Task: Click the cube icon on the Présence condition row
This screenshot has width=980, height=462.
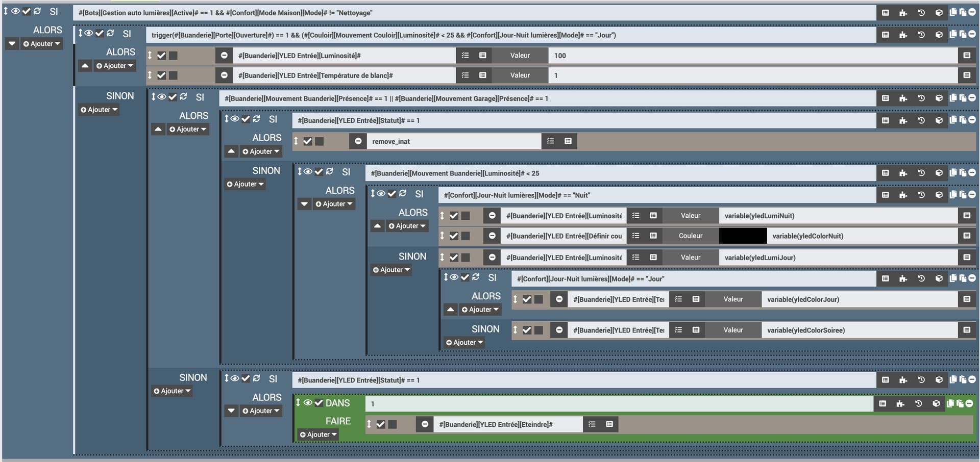Action: pyautogui.click(x=939, y=98)
